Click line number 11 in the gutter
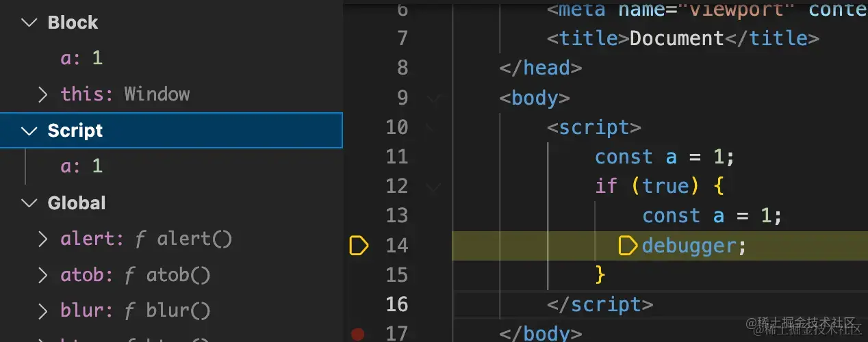Viewport: 868px width, 342px height. [397, 157]
